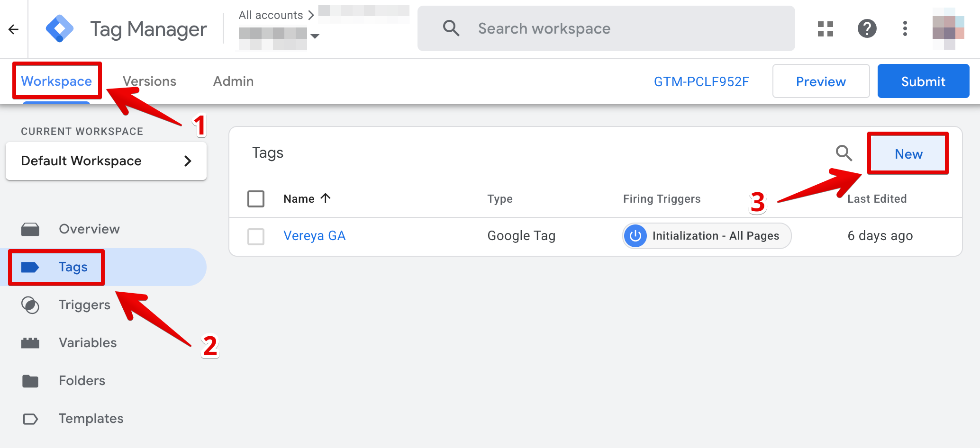Open the container dropdown arrow in the header
The width and height of the screenshot is (980, 448).
(x=315, y=36)
